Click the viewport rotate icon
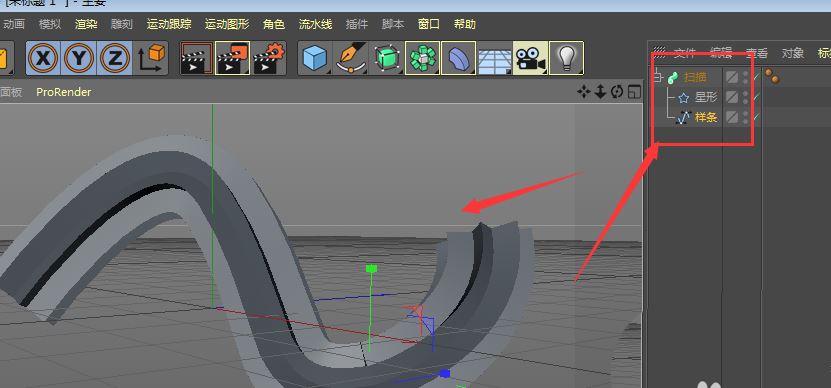Viewport: 831px width, 388px height. click(616, 92)
